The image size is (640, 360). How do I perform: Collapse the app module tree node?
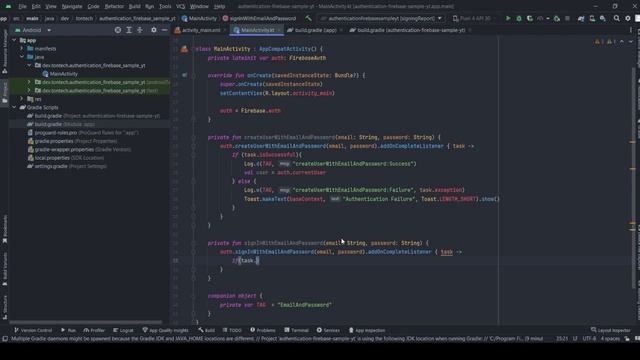pyautogui.click(x=14, y=40)
